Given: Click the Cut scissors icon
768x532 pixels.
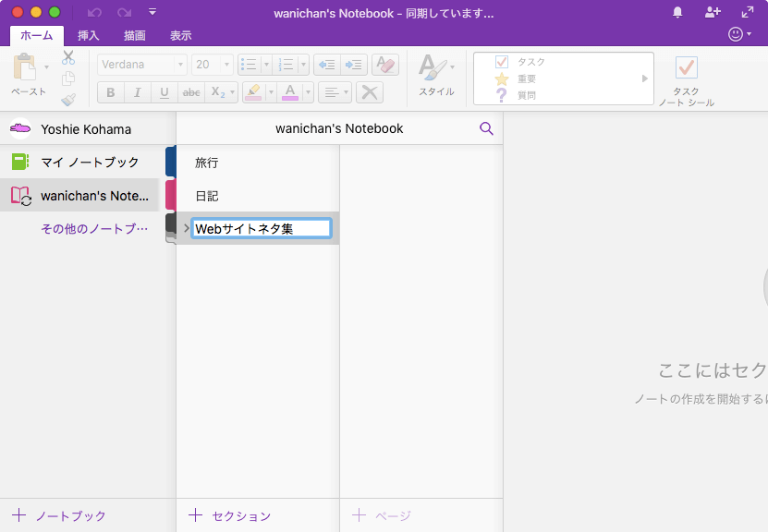Looking at the screenshot, I should click(68, 57).
